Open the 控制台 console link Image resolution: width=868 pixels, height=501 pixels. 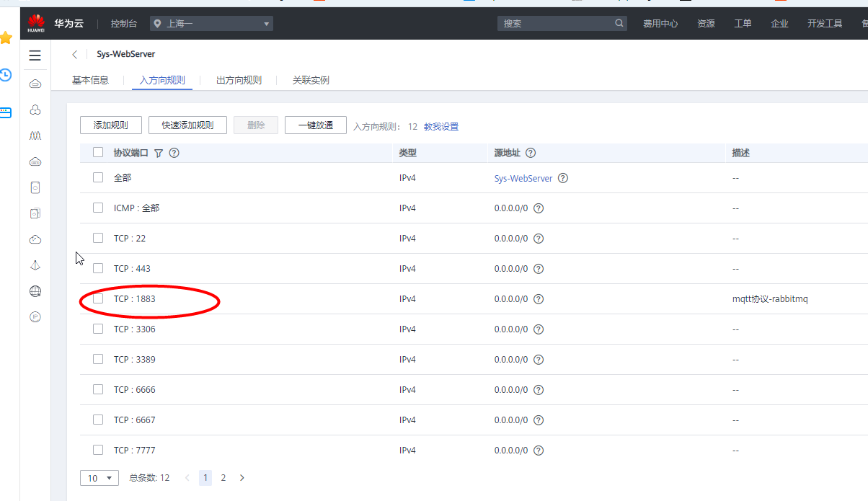click(124, 24)
